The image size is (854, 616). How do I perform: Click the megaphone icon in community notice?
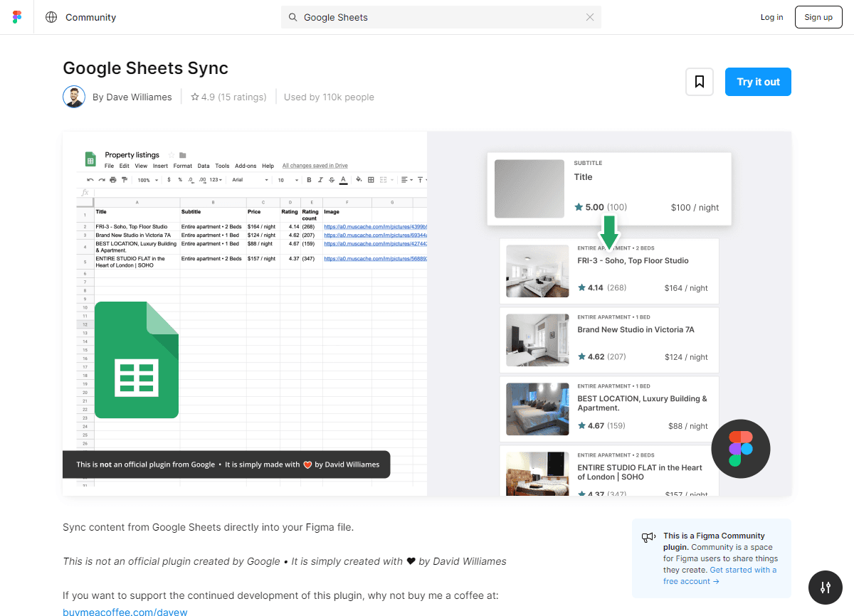[x=648, y=538]
